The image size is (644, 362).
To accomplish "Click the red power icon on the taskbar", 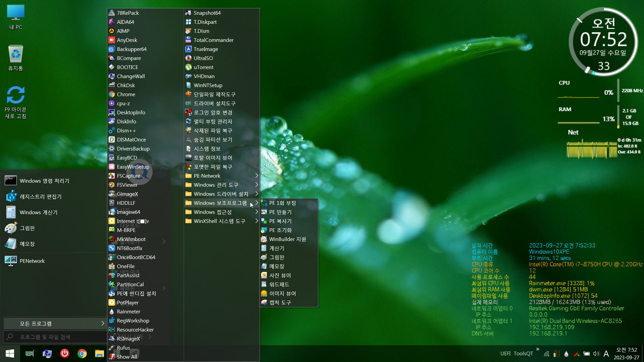I will tap(65, 353).
